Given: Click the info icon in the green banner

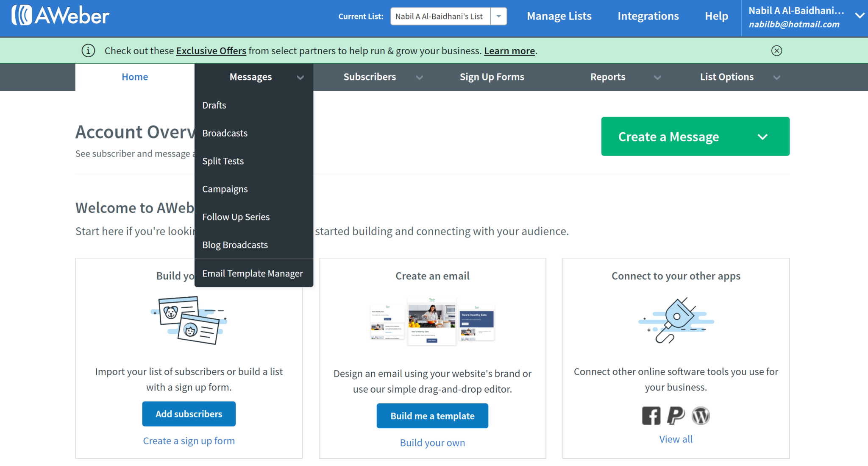Looking at the screenshot, I should point(88,51).
